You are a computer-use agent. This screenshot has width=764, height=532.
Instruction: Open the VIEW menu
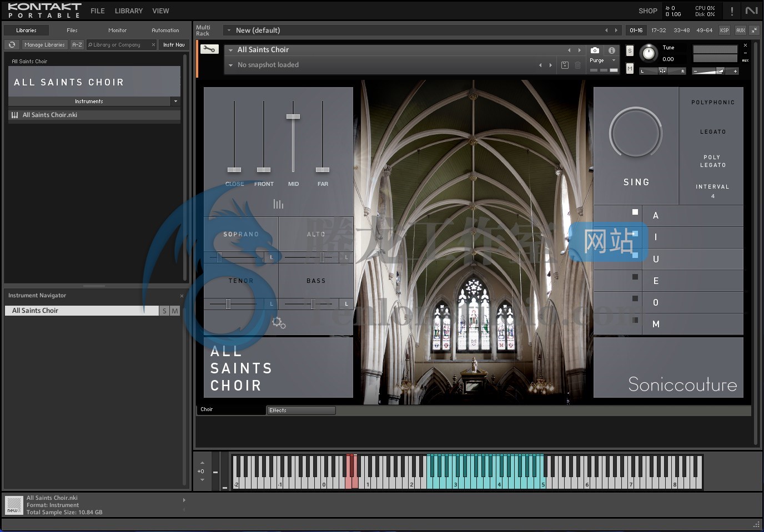click(x=161, y=11)
